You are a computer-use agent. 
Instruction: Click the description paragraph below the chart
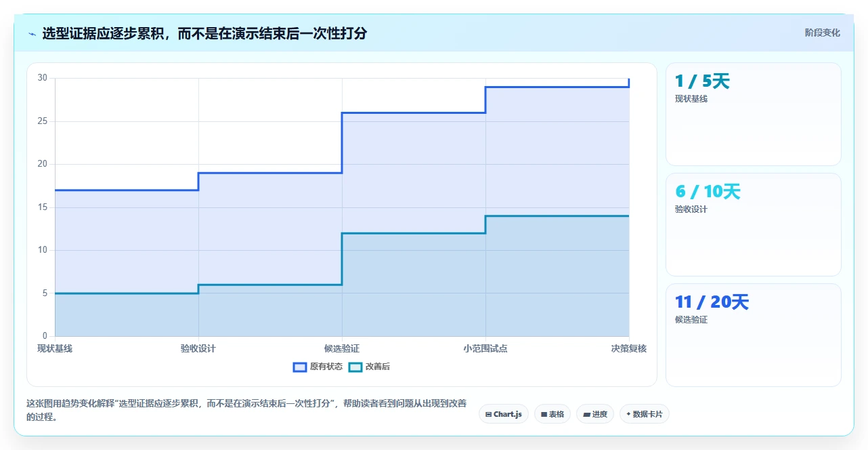246,410
